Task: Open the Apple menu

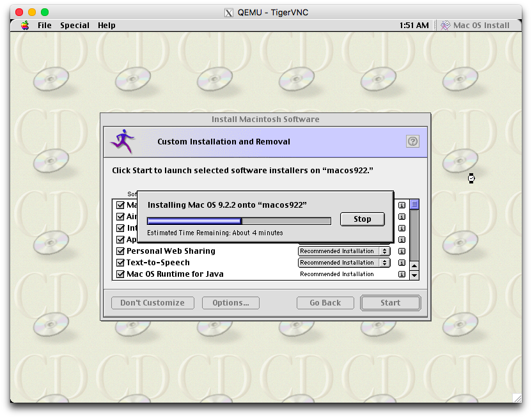Action: (x=25, y=26)
